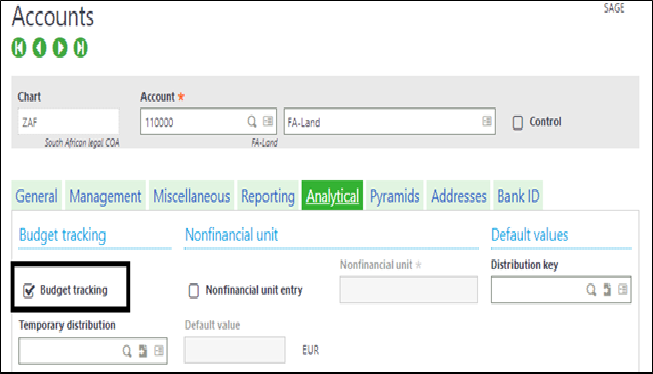This screenshot has height=374, width=653.
Task: Open the Management tab
Action: (x=105, y=195)
